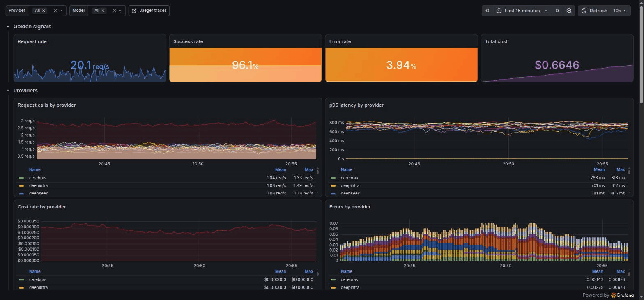Sort p95 latency legend by Name

[346, 169]
